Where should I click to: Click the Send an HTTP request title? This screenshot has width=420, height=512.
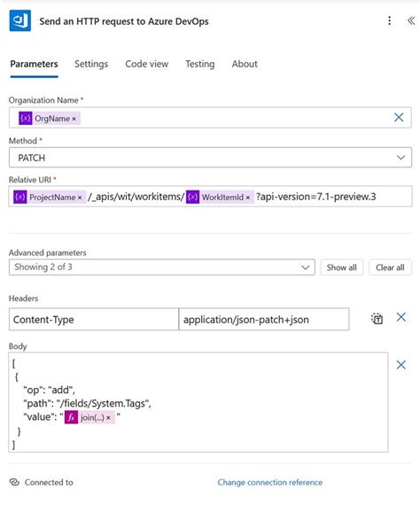point(124,21)
